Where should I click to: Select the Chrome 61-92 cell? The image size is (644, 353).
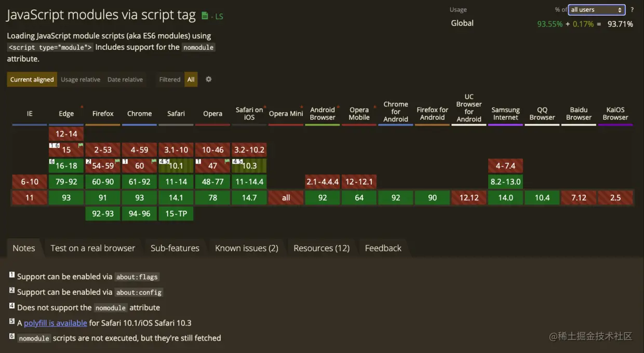tap(140, 182)
